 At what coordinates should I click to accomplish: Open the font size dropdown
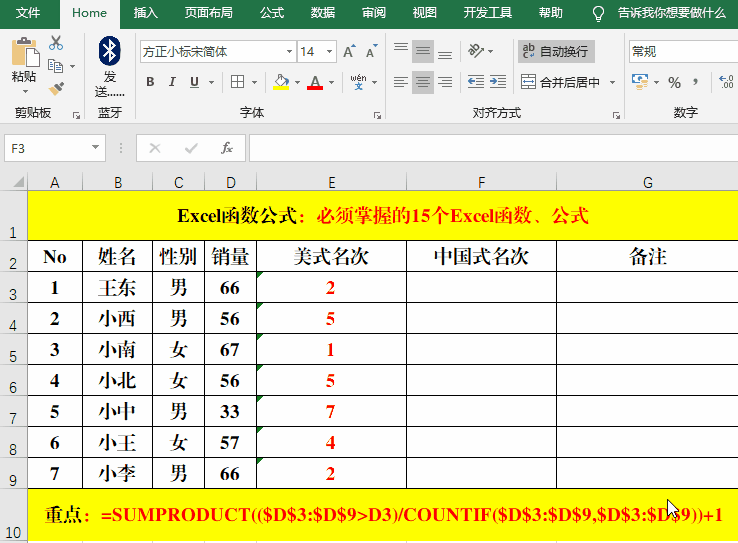[x=331, y=51]
